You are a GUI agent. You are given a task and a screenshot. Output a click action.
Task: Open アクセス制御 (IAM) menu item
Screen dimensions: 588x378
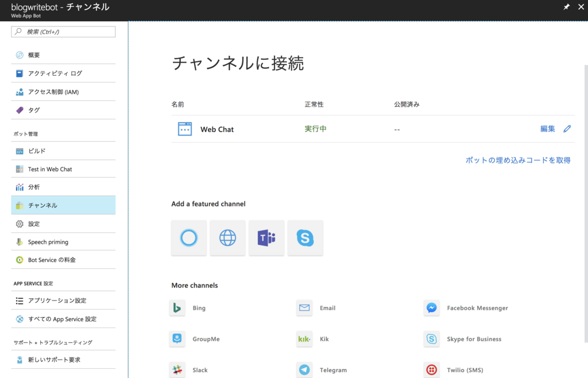pos(63,92)
